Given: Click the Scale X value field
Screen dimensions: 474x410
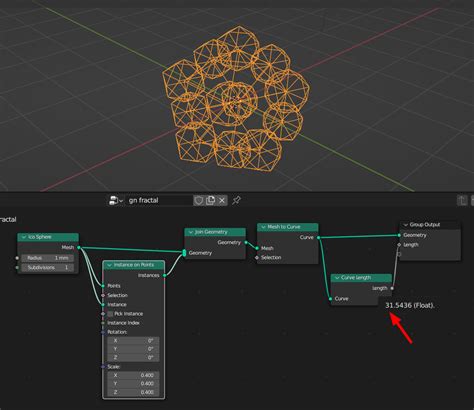Looking at the screenshot, I should tap(133, 375).
